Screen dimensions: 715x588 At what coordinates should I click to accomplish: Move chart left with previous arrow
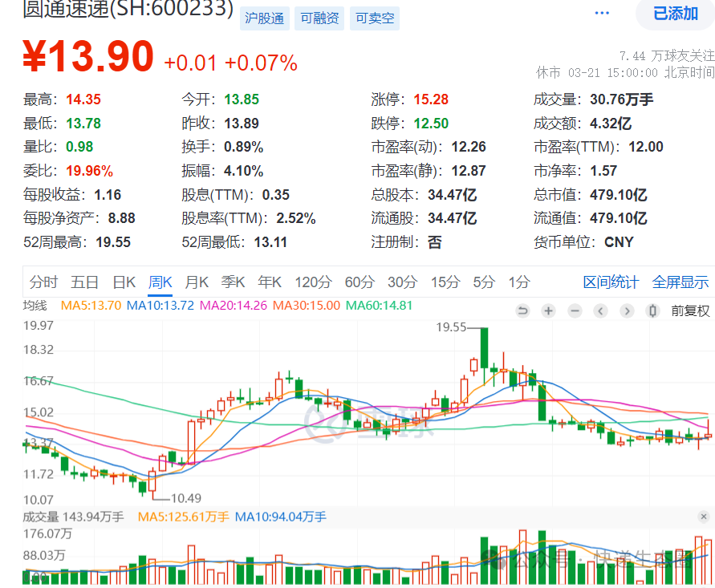600,311
